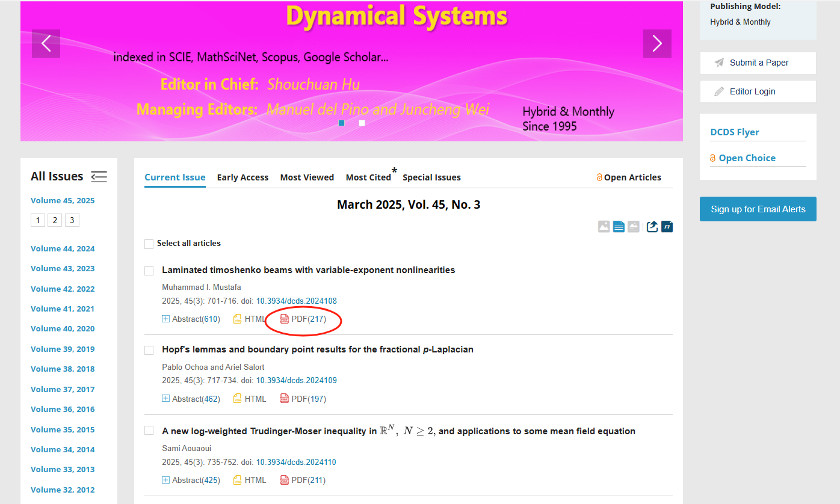Expand Volume 44, 2024 in the issues list
This screenshot has height=504, width=840.
coord(63,249)
